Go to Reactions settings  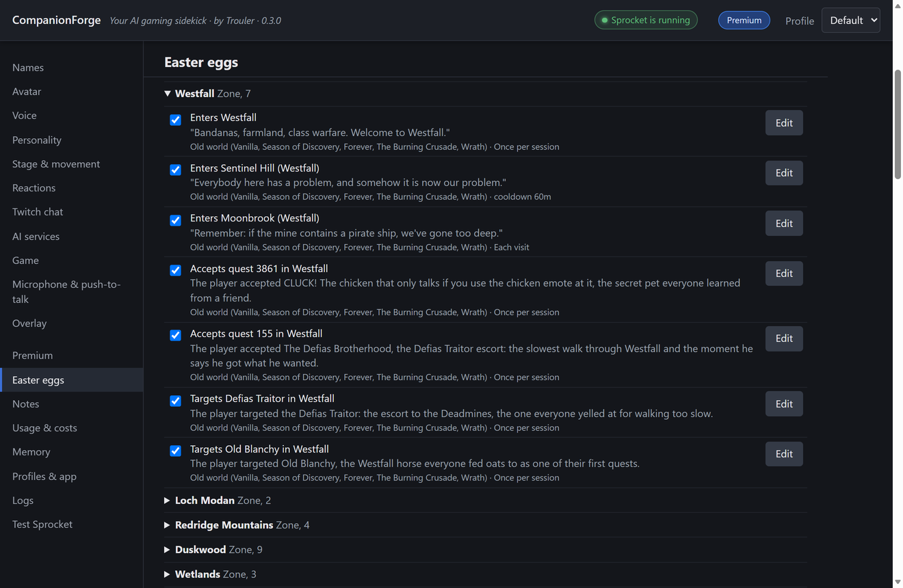coord(72,188)
